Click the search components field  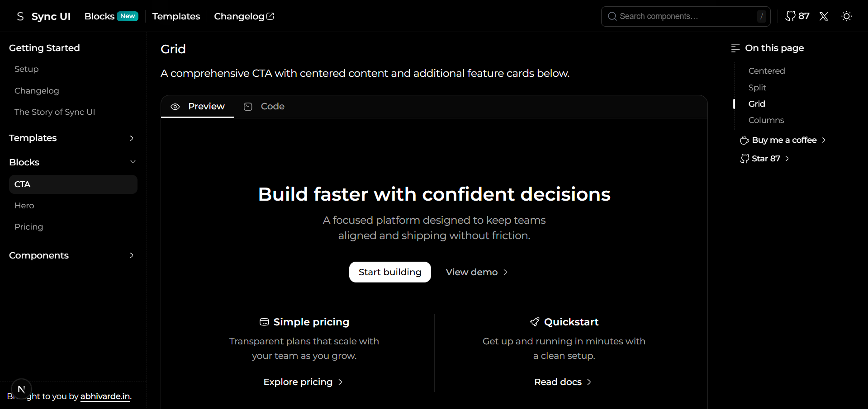point(685,16)
